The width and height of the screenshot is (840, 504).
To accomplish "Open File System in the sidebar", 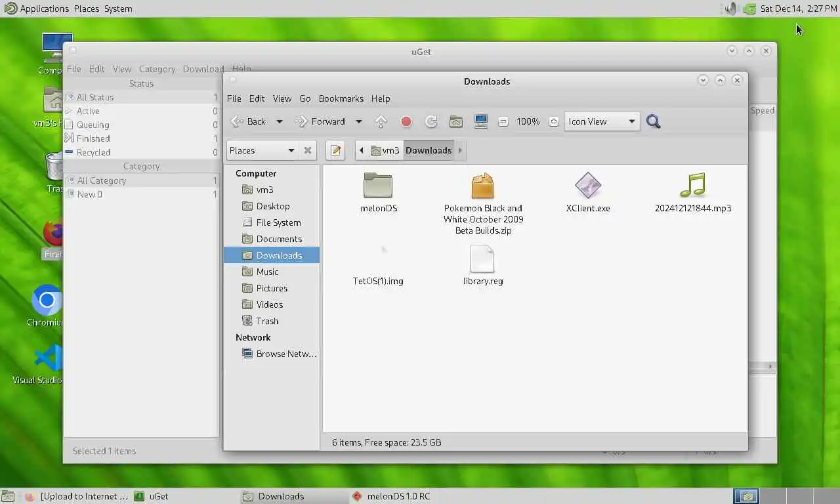I will coord(272,222).
